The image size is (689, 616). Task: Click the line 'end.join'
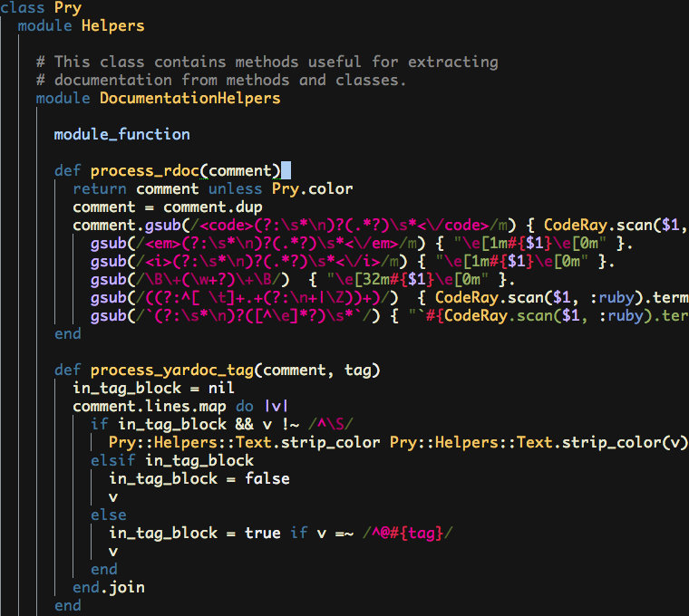(x=109, y=587)
